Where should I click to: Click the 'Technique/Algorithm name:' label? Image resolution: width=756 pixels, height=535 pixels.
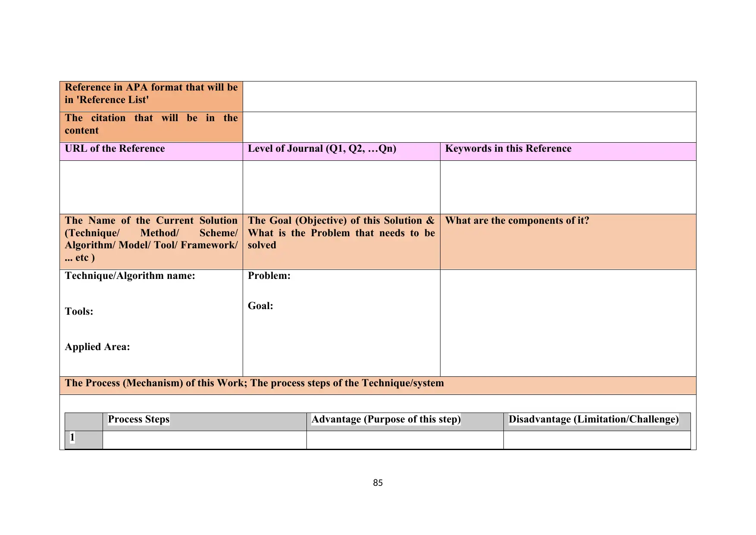point(130,276)
